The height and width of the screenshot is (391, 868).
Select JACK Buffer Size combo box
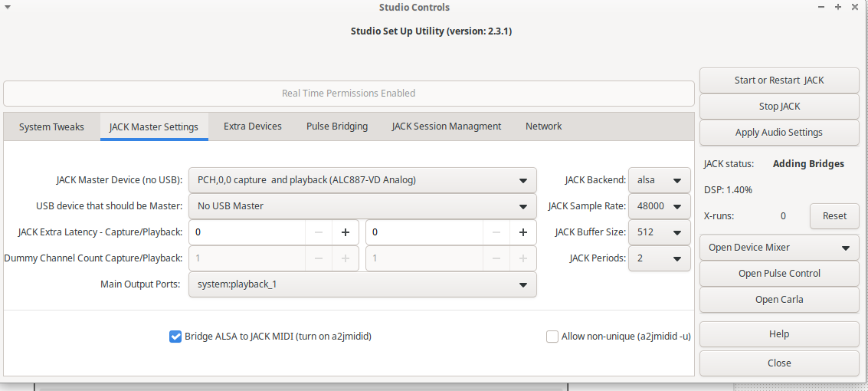pos(659,232)
